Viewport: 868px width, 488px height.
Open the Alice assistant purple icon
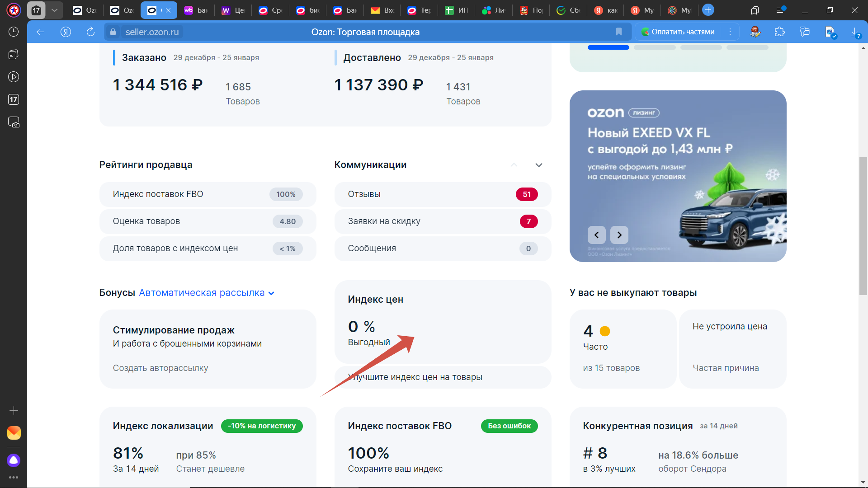tap(14, 460)
